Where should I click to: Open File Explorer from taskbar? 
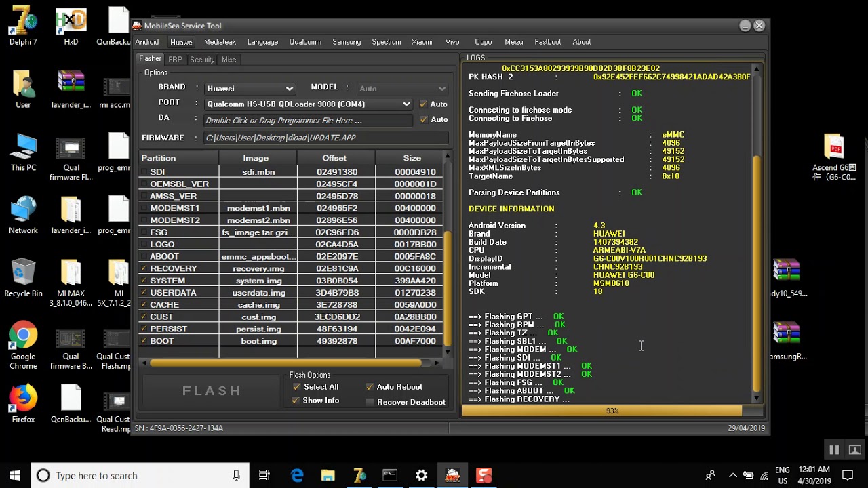tap(328, 476)
